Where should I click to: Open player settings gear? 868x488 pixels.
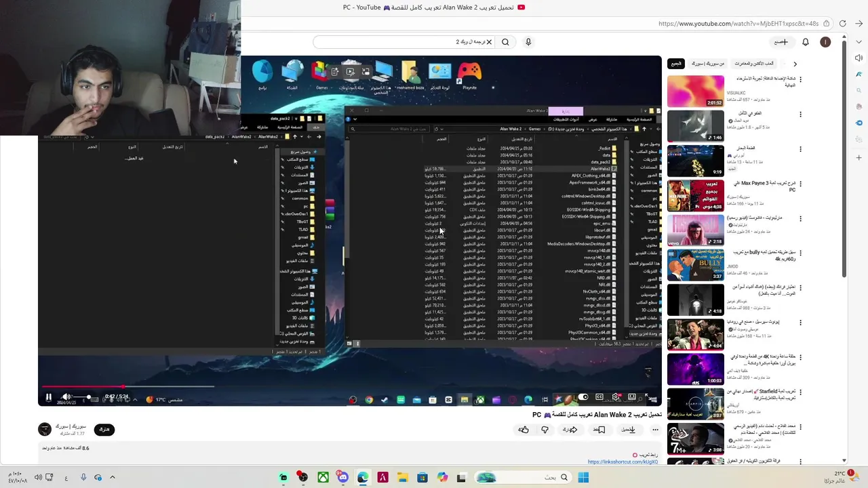pos(616,397)
